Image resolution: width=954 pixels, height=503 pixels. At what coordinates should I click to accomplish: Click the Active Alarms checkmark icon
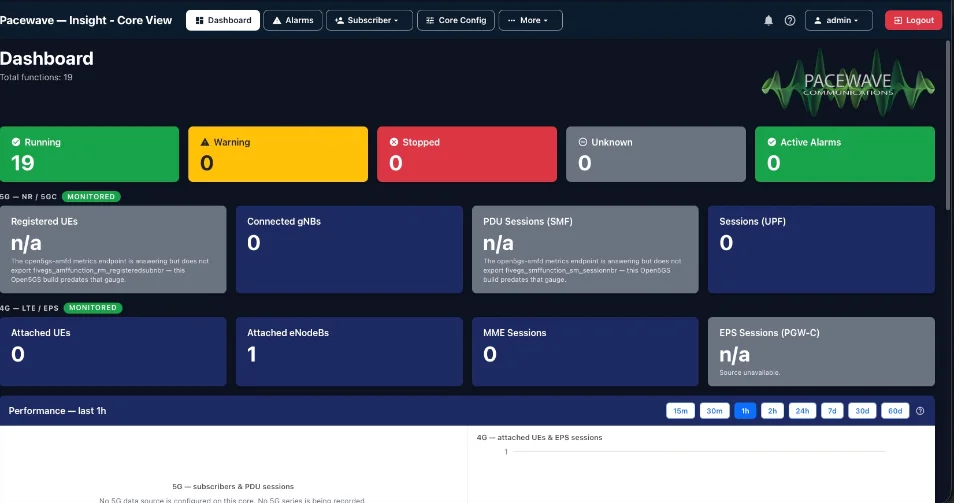pos(771,142)
